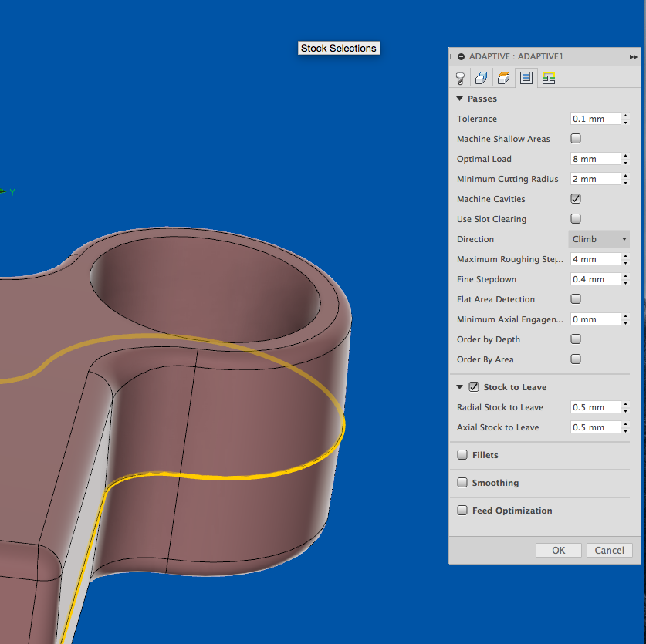Uncheck Machine Cavities option
The image size is (646, 644).
(576, 198)
